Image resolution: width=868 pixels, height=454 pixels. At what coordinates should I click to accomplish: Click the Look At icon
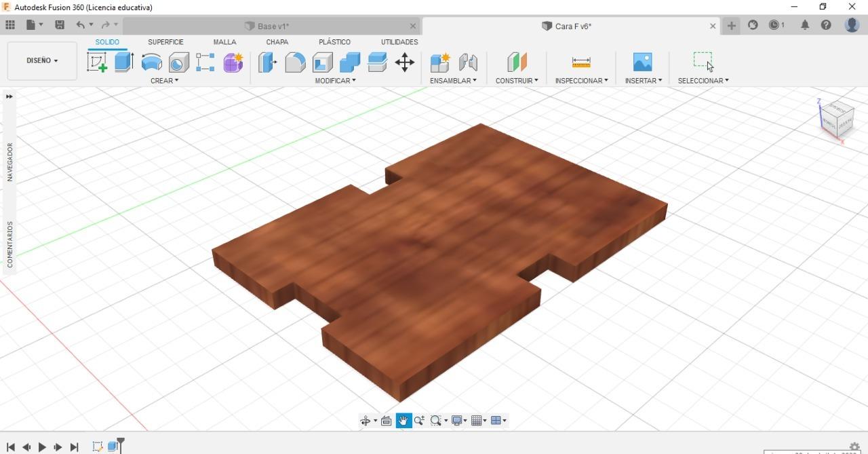point(387,421)
